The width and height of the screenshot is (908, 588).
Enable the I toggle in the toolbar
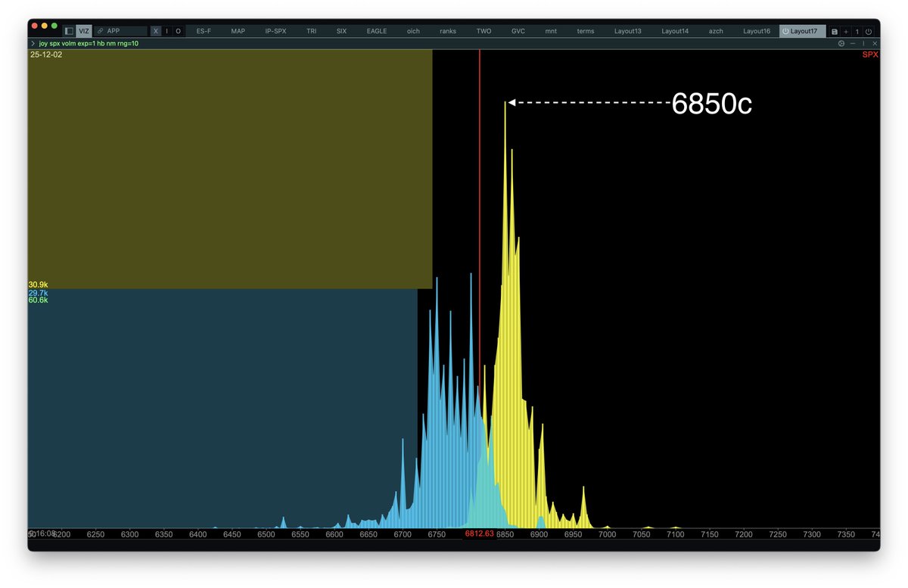(167, 31)
